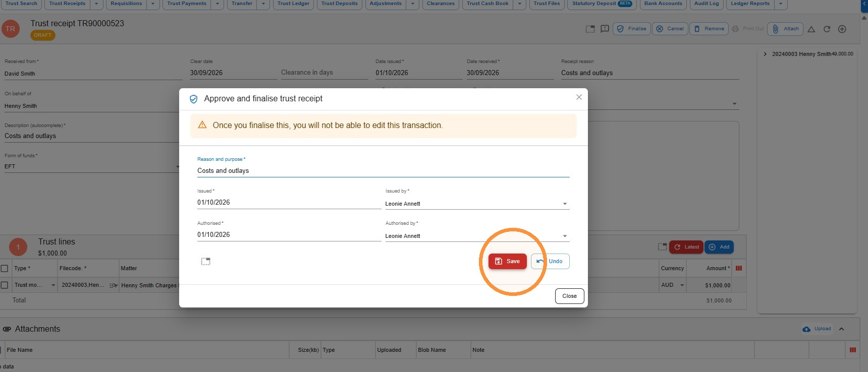Viewport: 868px width, 372px height.
Task: Click the layout icon beside Latest
Action: [662, 247]
